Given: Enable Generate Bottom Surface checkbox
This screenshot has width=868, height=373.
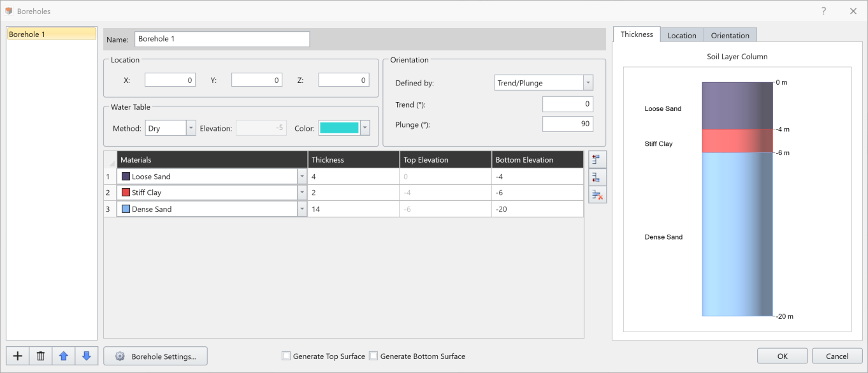Looking at the screenshot, I should click(374, 356).
